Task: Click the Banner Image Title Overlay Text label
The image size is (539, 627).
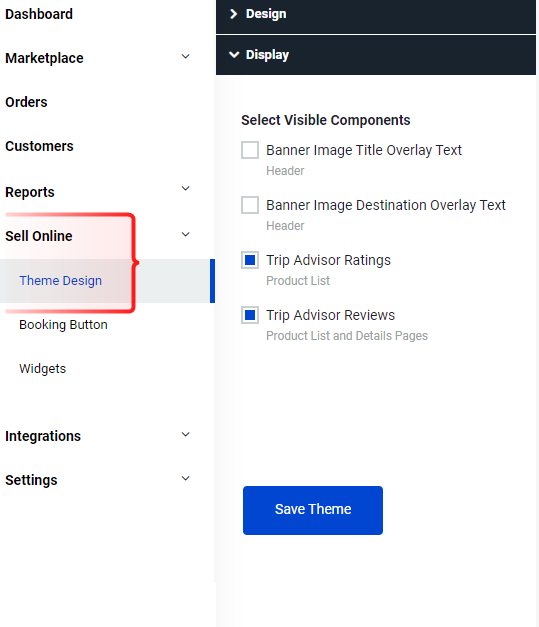Action: (x=364, y=150)
